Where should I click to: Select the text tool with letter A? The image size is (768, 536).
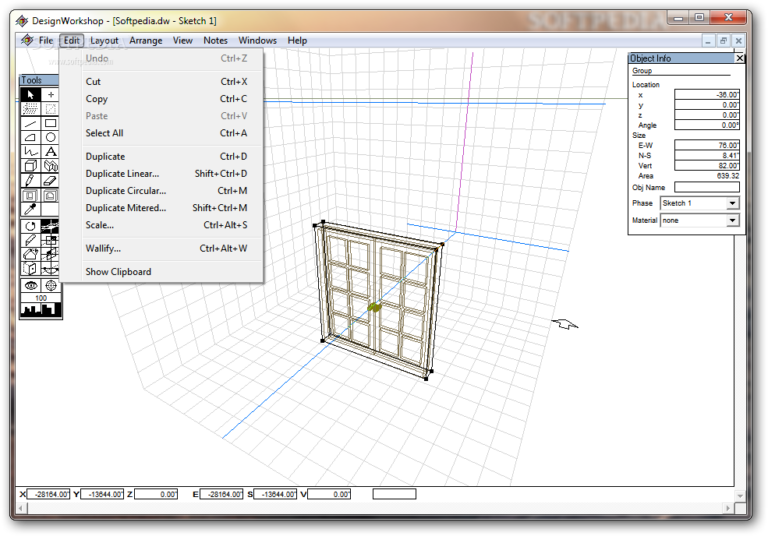point(51,152)
